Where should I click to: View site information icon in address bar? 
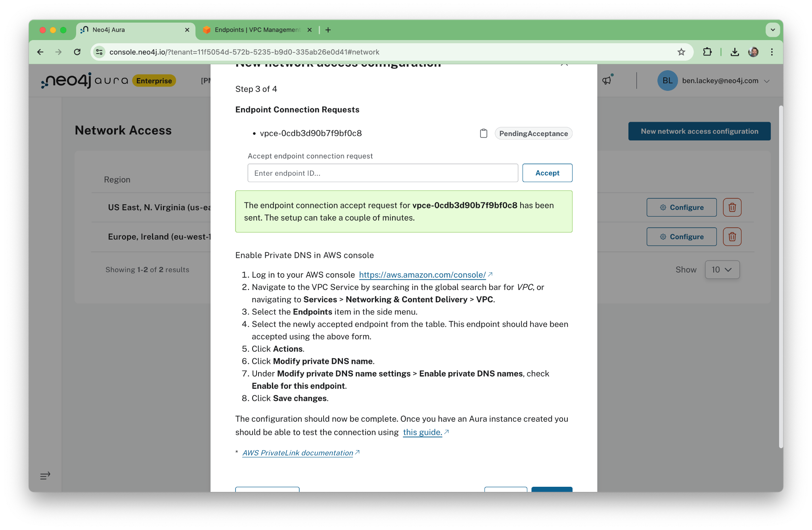pyautogui.click(x=100, y=52)
